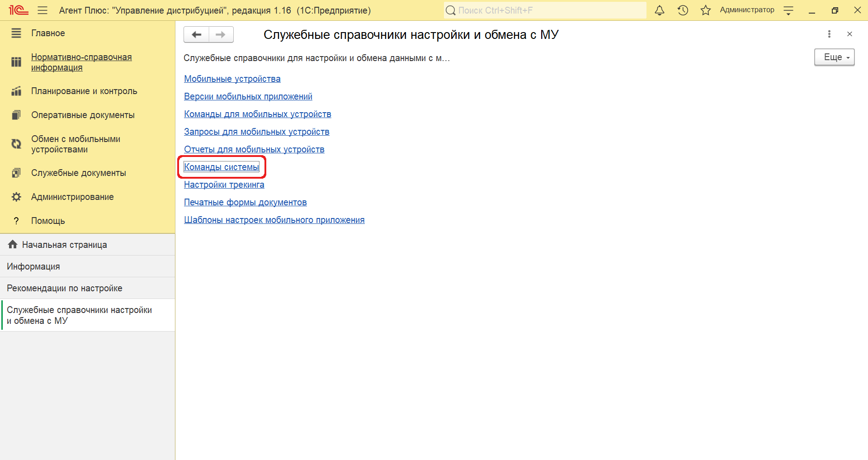Go forward with the right arrow button
The width and height of the screenshot is (868, 460).
(221, 34)
